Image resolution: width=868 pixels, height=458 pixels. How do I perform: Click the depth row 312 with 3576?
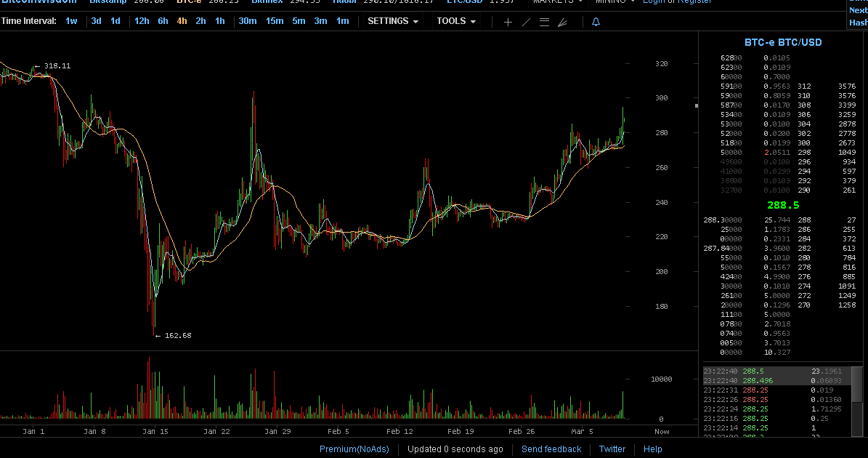(827, 87)
